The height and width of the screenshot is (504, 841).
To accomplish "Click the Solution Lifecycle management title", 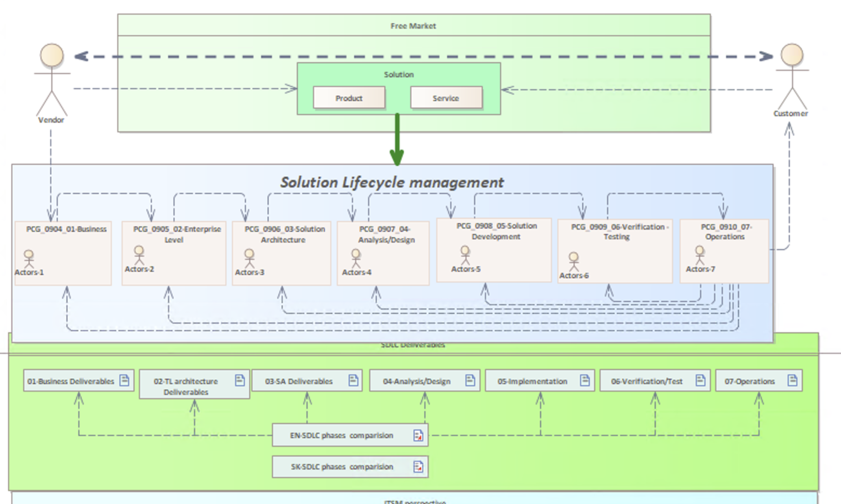I will tap(392, 182).
